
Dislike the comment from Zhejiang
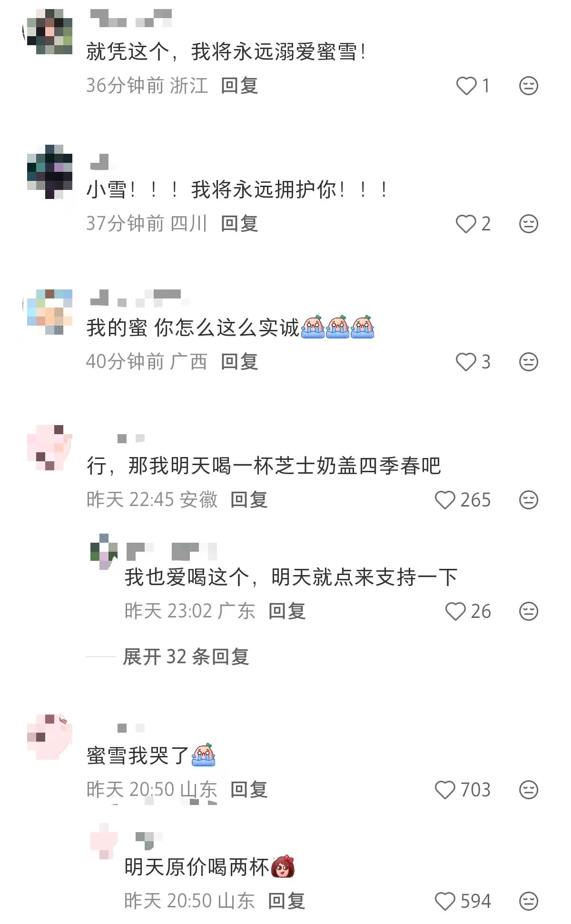pyautogui.click(x=528, y=86)
